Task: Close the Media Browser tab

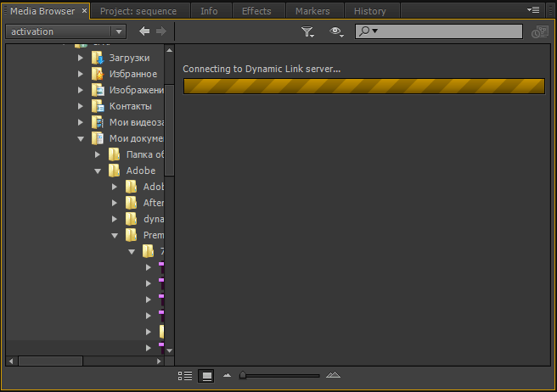Action: coord(84,11)
